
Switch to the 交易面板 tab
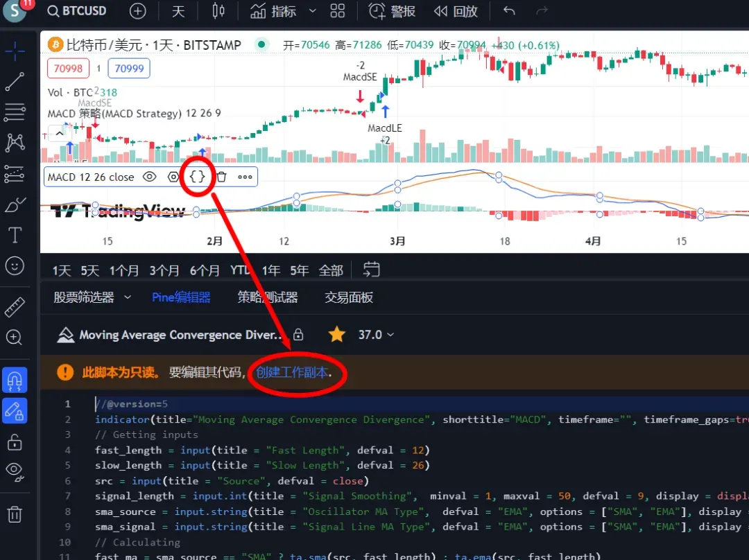[349, 297]
